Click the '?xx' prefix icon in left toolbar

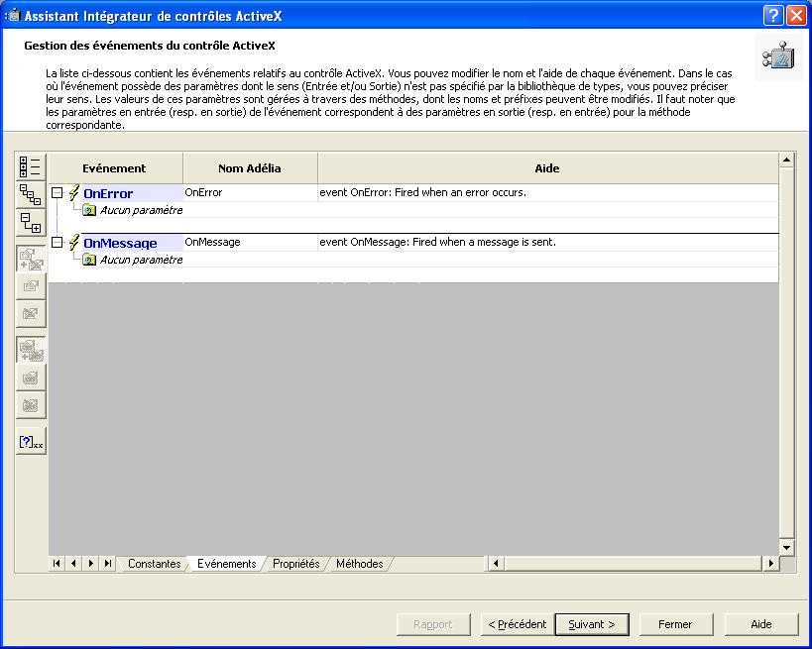[x=31, y=441]
